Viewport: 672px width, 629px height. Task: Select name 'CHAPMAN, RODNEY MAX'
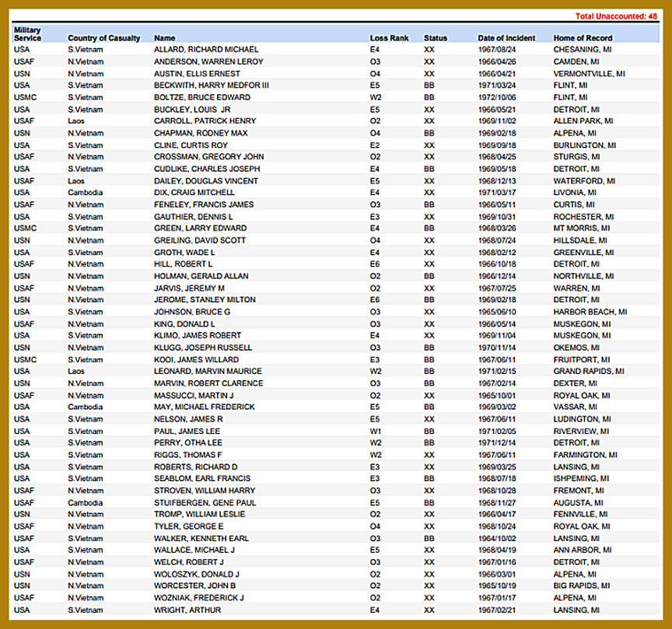tap(201, 133)
